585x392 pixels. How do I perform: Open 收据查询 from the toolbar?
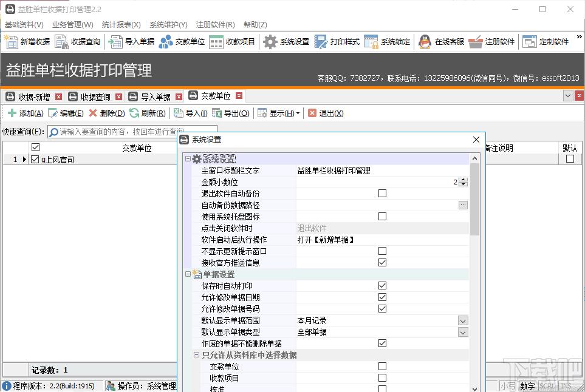coord(61,41)
